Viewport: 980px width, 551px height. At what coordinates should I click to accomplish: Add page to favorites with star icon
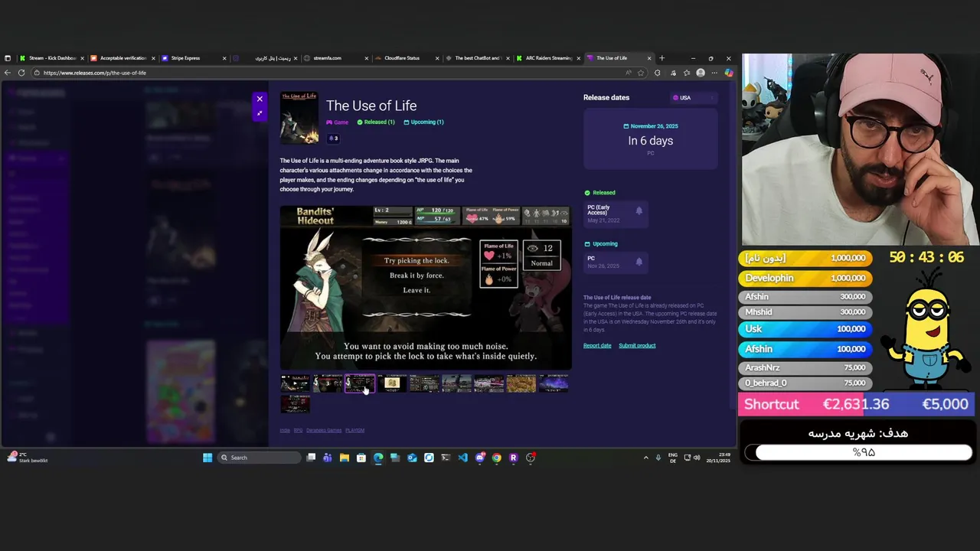tap(641, 73)
